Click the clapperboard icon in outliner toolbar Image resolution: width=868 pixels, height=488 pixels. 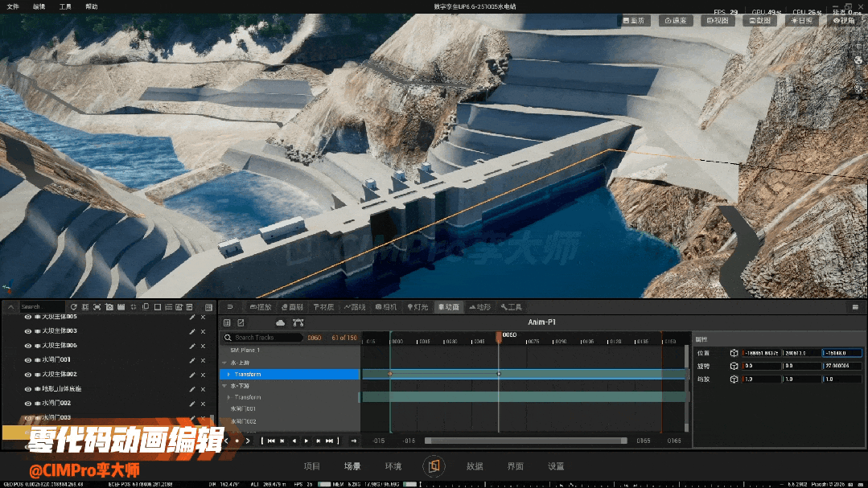(121, 306)
